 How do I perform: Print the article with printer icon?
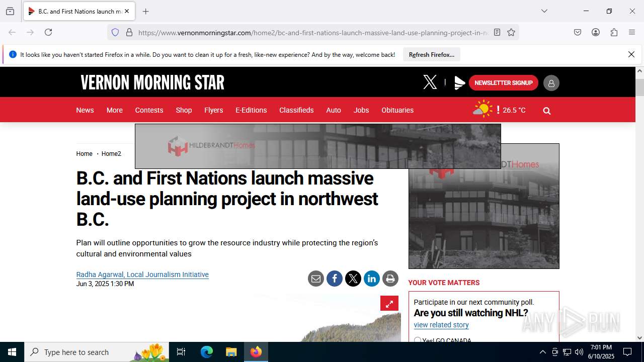tap(390, 279)
